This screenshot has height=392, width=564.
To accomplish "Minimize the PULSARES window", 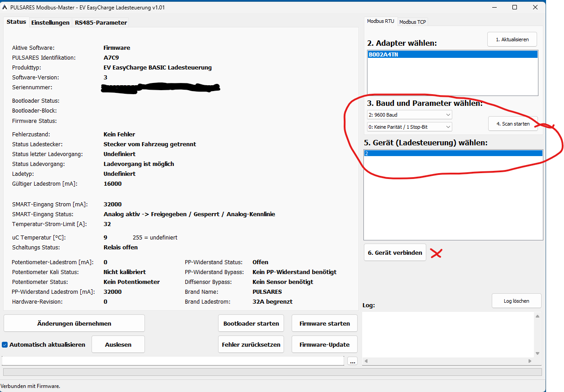I will pyautogui.click(x=494, y=7).
